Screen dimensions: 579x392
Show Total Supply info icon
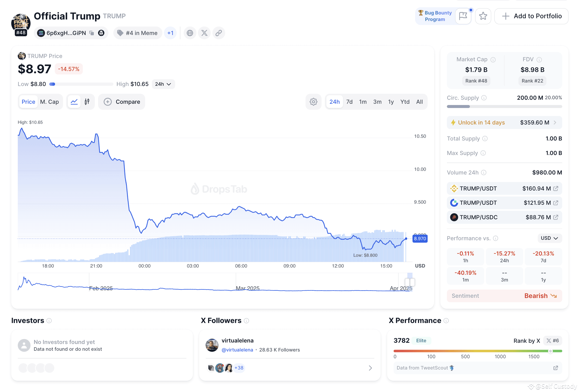(485, 138)
